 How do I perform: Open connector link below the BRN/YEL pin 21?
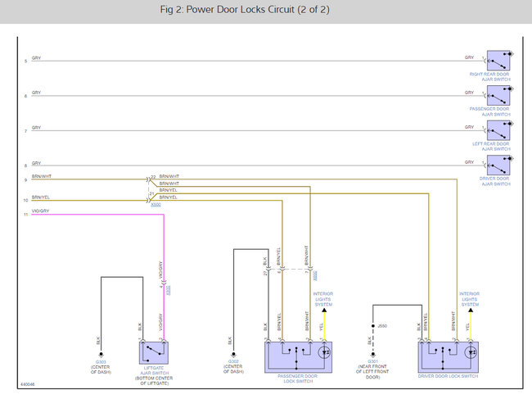[x=156, y=205]
